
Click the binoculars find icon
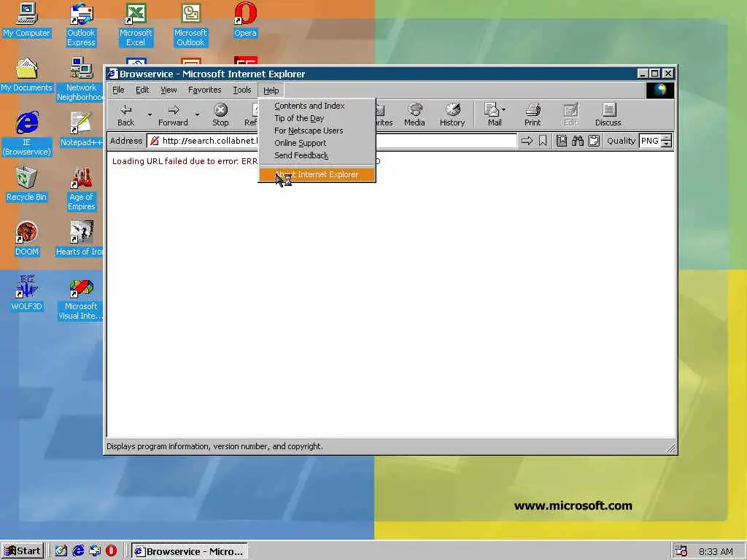tap(578, 141)
